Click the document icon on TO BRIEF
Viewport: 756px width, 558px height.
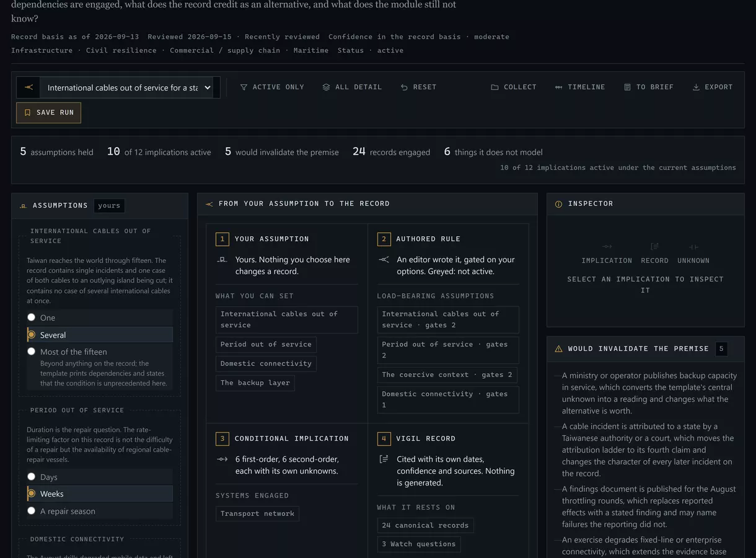627,87
